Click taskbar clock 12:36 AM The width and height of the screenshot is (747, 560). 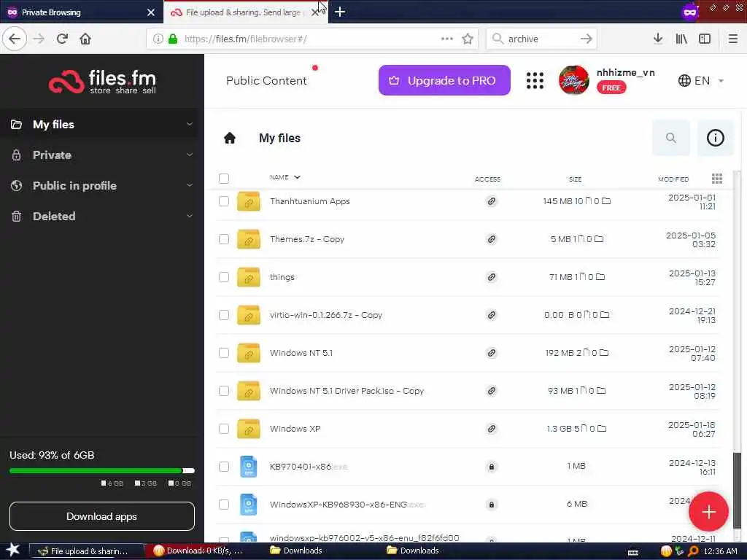click(x=720, y=551)
